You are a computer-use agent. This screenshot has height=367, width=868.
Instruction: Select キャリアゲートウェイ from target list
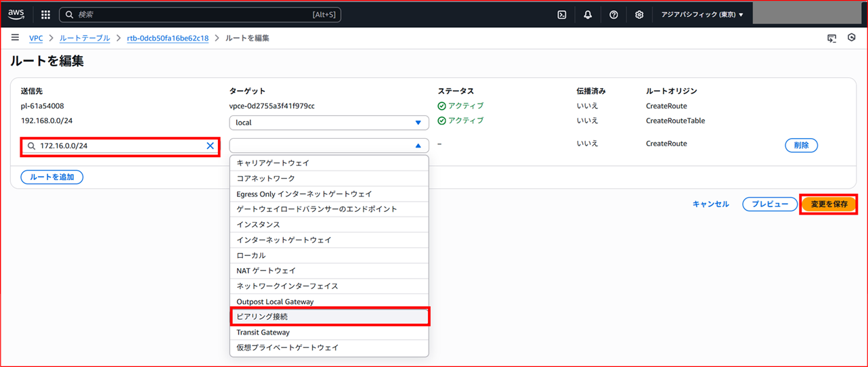pos(329,163)
